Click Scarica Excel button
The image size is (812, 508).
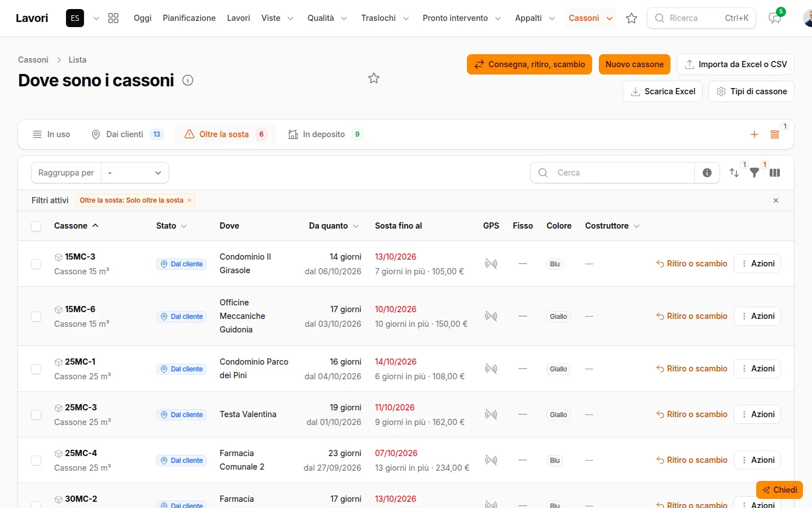663,91
